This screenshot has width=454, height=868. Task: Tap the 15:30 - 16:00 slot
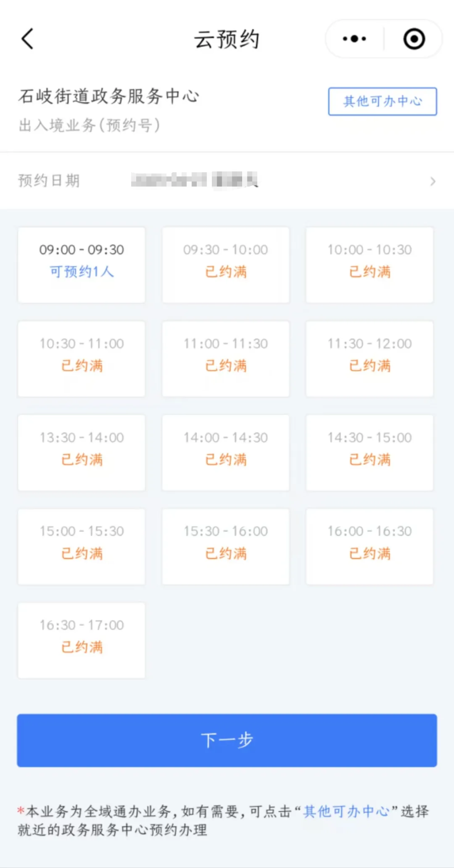pos(226,547)
